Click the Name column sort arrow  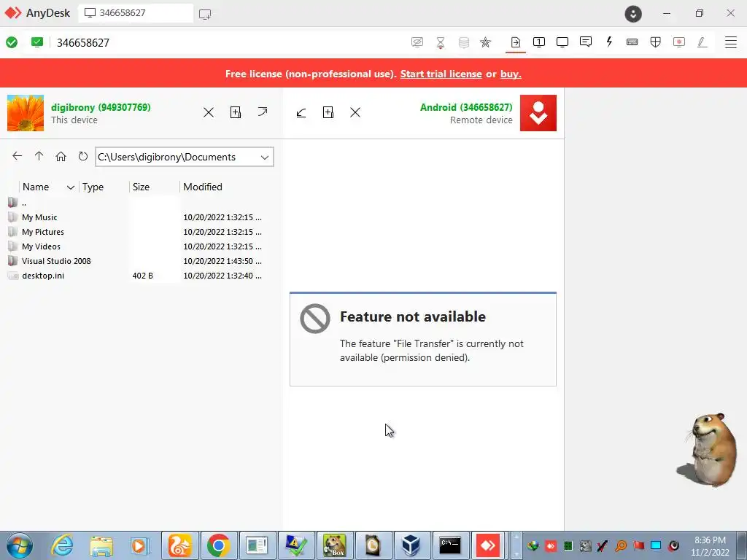71,187
